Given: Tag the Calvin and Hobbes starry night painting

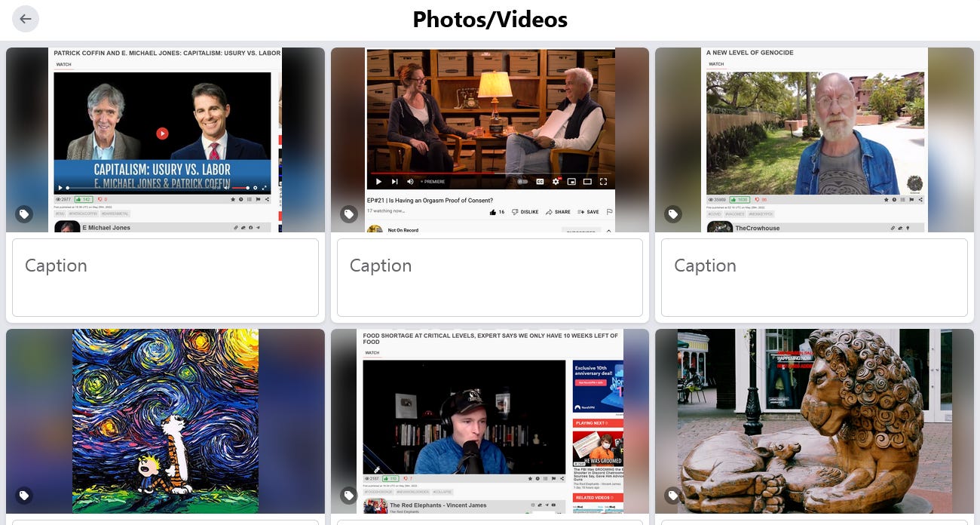Looking at the screenshot, I should tap(24, 496).
